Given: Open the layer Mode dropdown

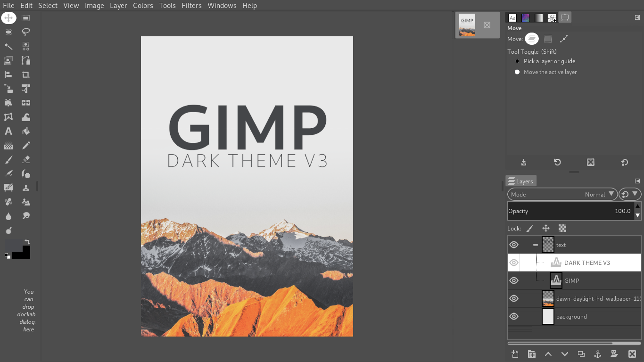Looking at the screenshot, I should pos(562,194).
